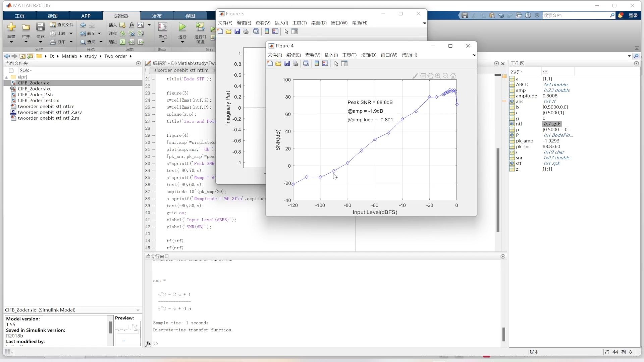Click the Save (保存) icon in editor ribbon
Image resolution: width=644 pixels, height=362 pixels.
coord(40,27)
